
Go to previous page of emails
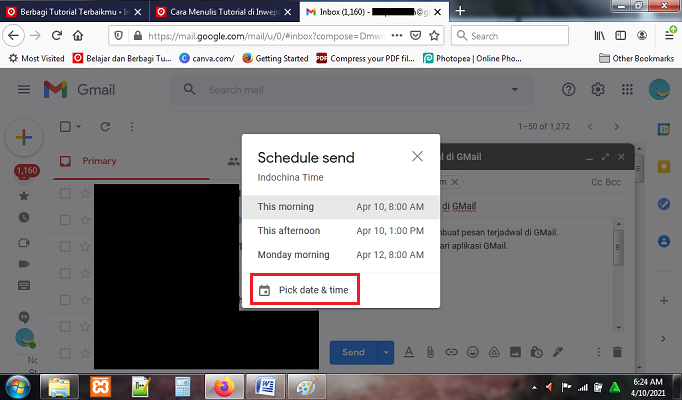pos(590,127)
